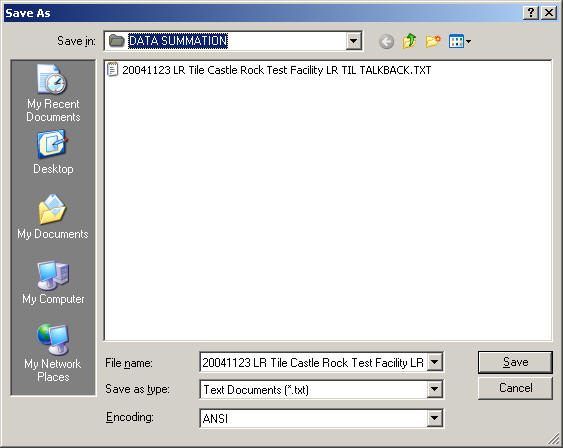The image size is (563, 448).
Task: Open My Documents in places bar
Action: pos(53,217)
